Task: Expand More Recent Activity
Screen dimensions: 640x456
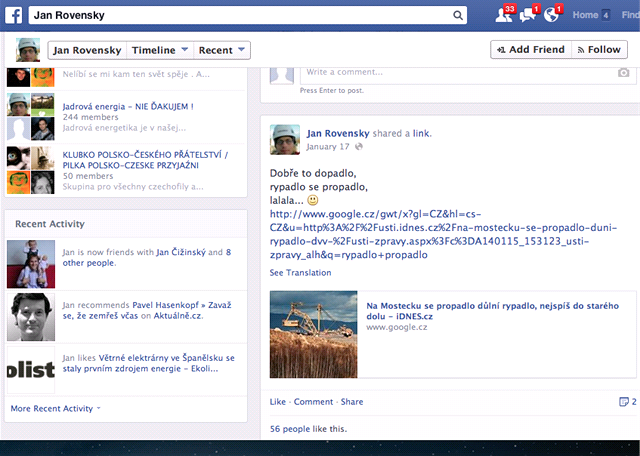Action: [55, 409]
